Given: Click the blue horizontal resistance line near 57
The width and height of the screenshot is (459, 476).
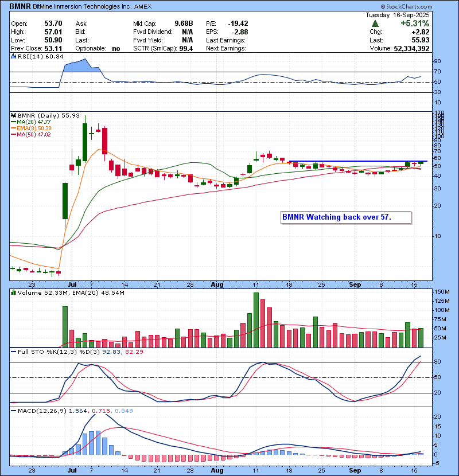Looking at the screenshot, I should (358, 161).
